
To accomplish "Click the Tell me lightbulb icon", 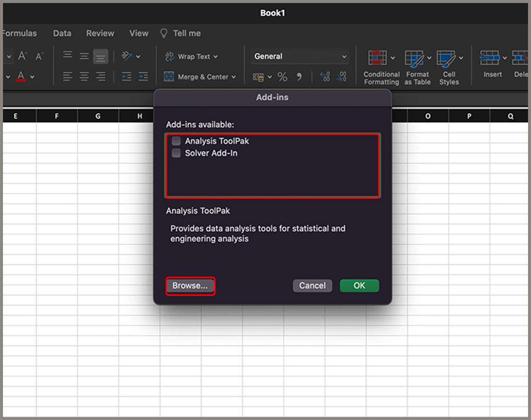I will pos(164,33).
